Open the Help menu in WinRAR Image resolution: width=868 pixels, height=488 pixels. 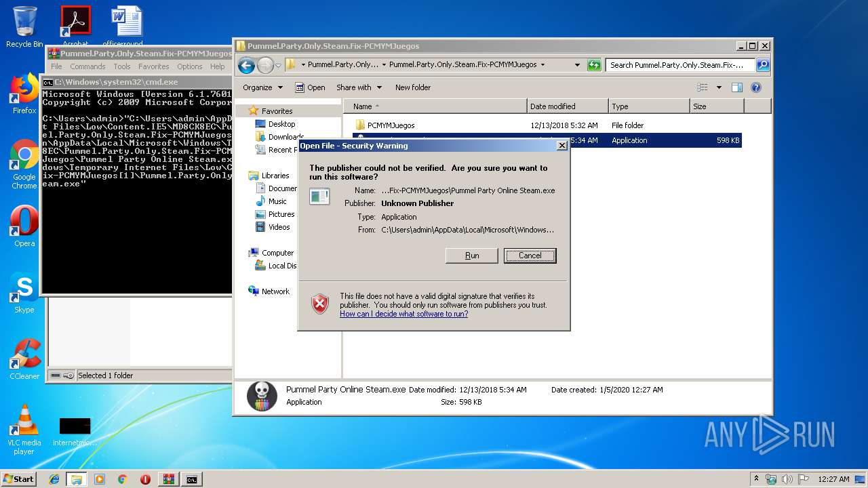point(217,66)
